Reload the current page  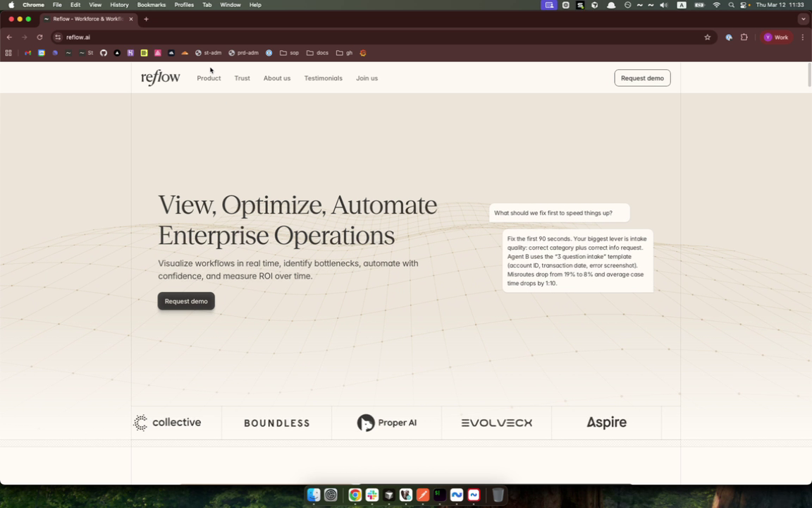tap(39, 37)
